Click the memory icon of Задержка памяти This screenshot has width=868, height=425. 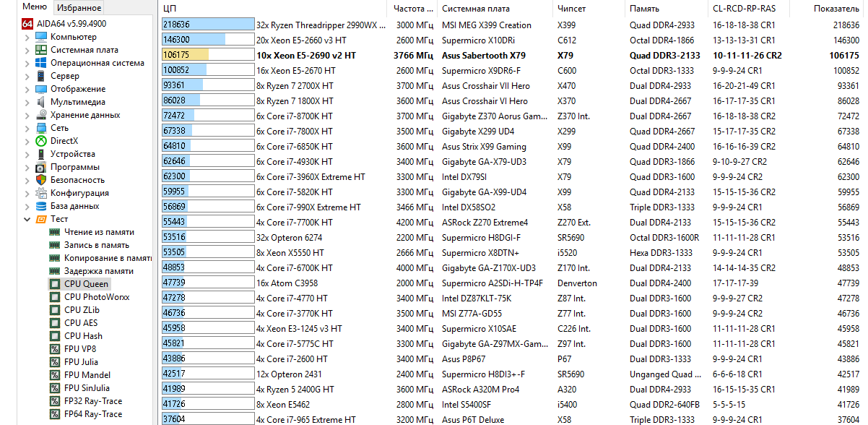point(54,271)
